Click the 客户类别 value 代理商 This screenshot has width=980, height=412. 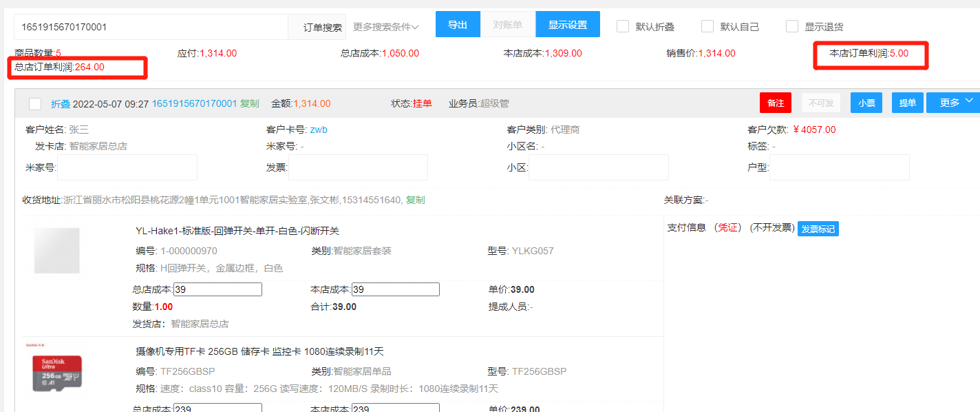click(566, 130)
